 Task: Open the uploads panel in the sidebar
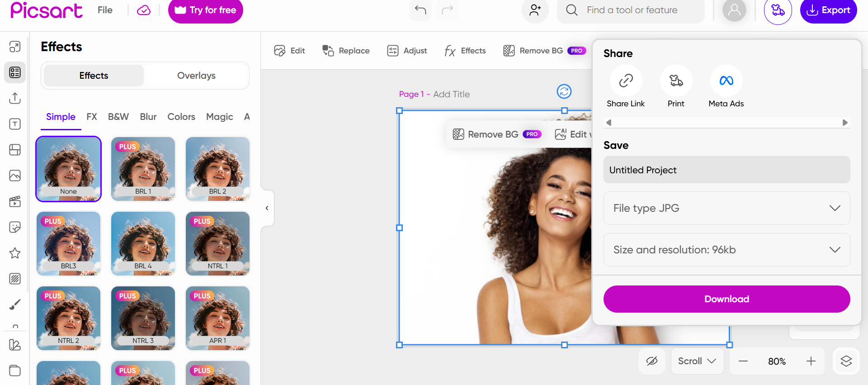[15, 98]
